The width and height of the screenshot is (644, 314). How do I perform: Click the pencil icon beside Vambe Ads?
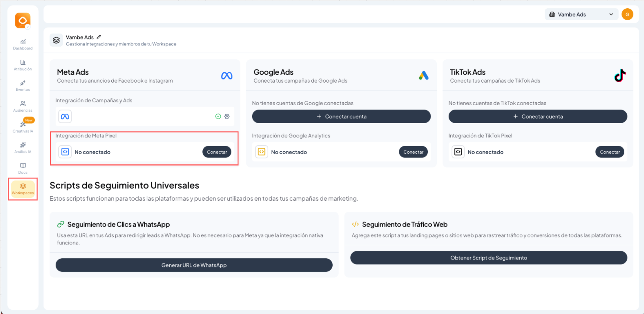99,37
